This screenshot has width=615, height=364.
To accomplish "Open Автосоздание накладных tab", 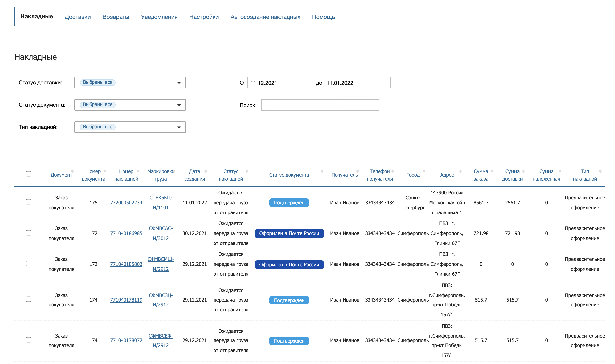I will (265, 17).
